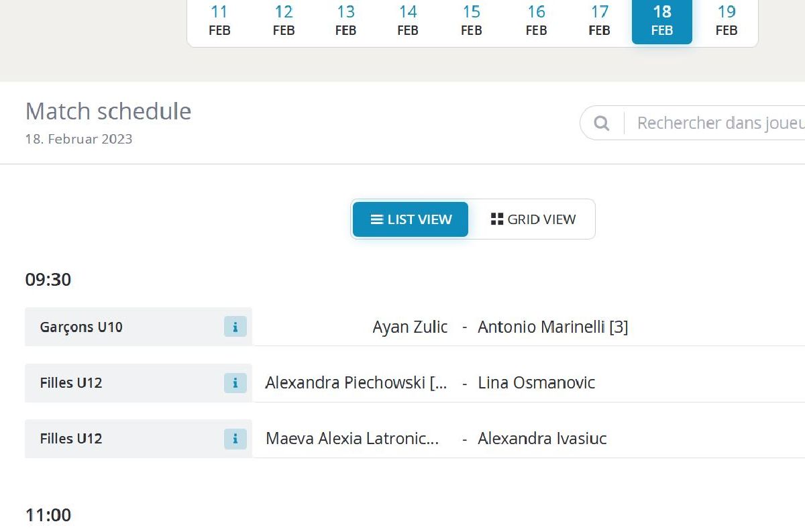Switch to List View
The image size is (805, 532).
pos(411,219)
